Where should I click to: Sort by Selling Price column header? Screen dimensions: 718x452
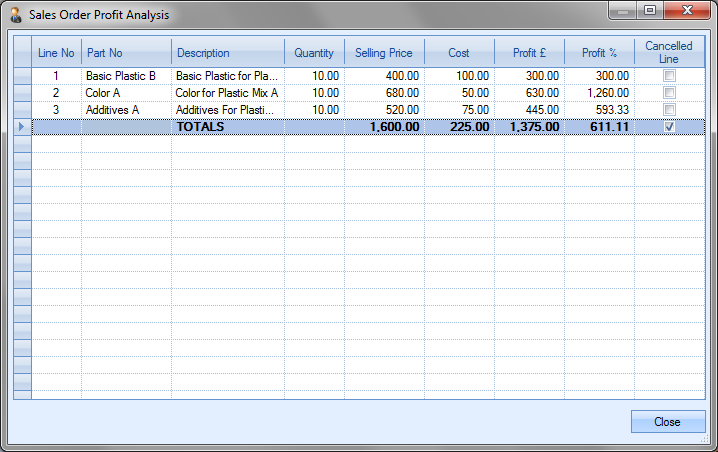pos(384,53)
